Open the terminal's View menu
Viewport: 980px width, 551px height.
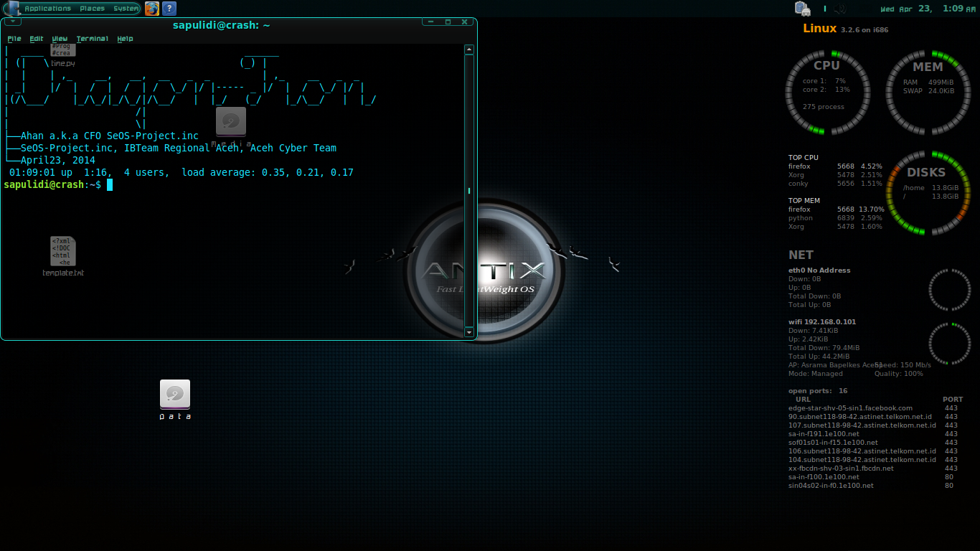point(60,39)
